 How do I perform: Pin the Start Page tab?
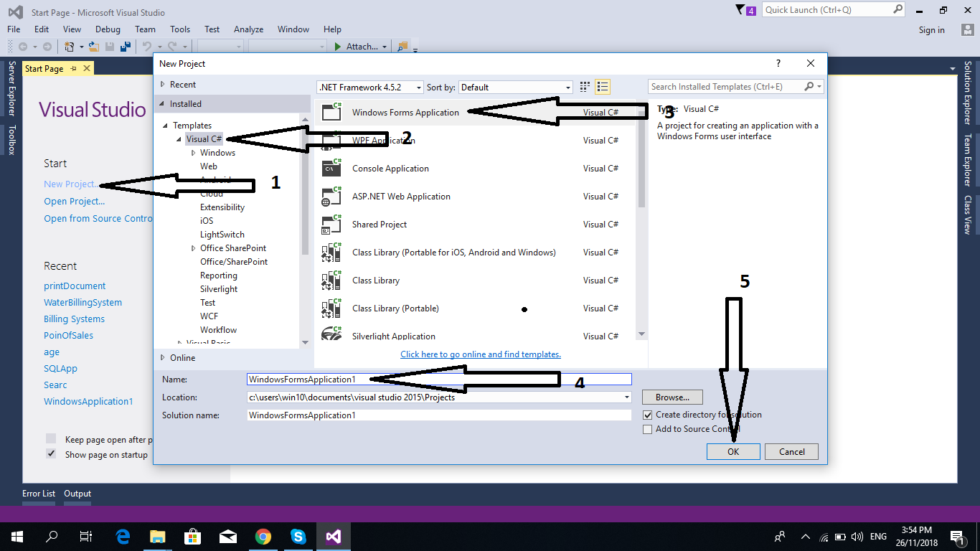tap(73, 69)
